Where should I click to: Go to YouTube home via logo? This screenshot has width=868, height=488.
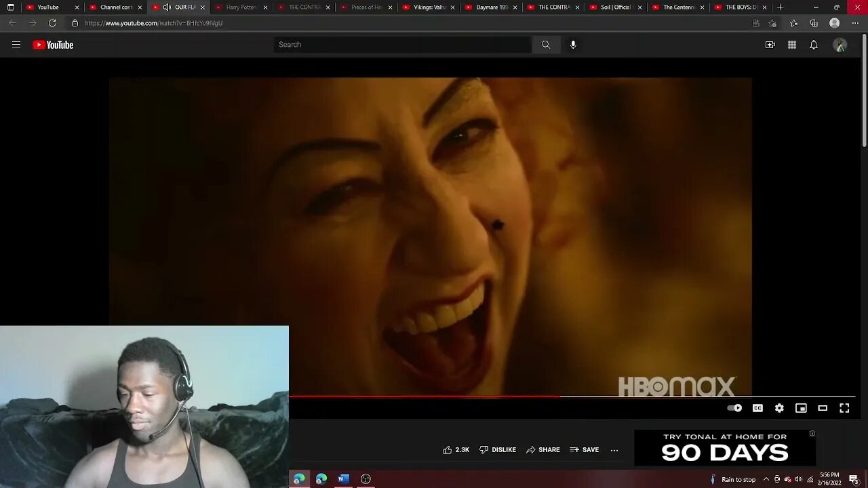click(x=53, y=45)
